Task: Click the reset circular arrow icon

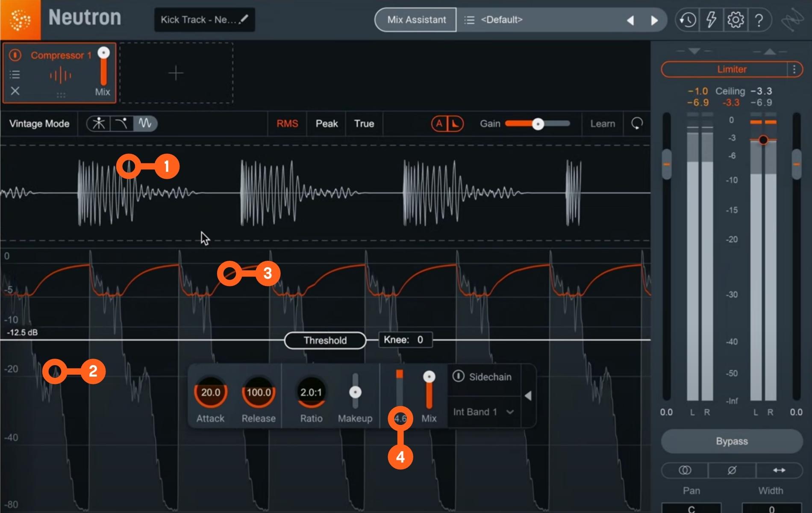Action: click(637, 124)
